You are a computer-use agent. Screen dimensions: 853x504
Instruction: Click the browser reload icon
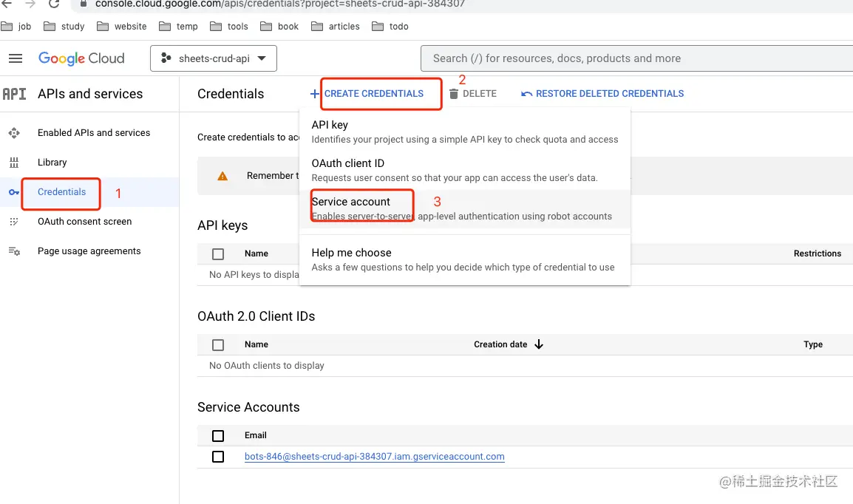pyautogui.click(x=54, y=4)
